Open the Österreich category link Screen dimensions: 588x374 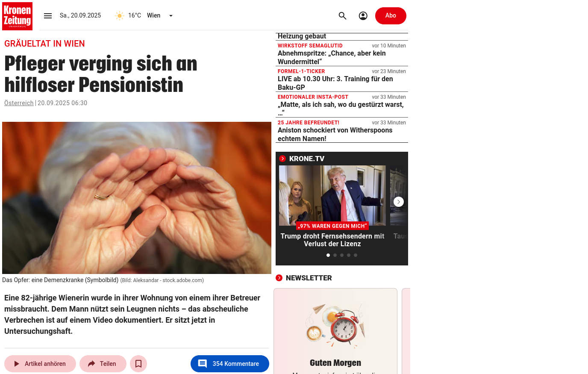pyautogui.click(x=19, y=103)
